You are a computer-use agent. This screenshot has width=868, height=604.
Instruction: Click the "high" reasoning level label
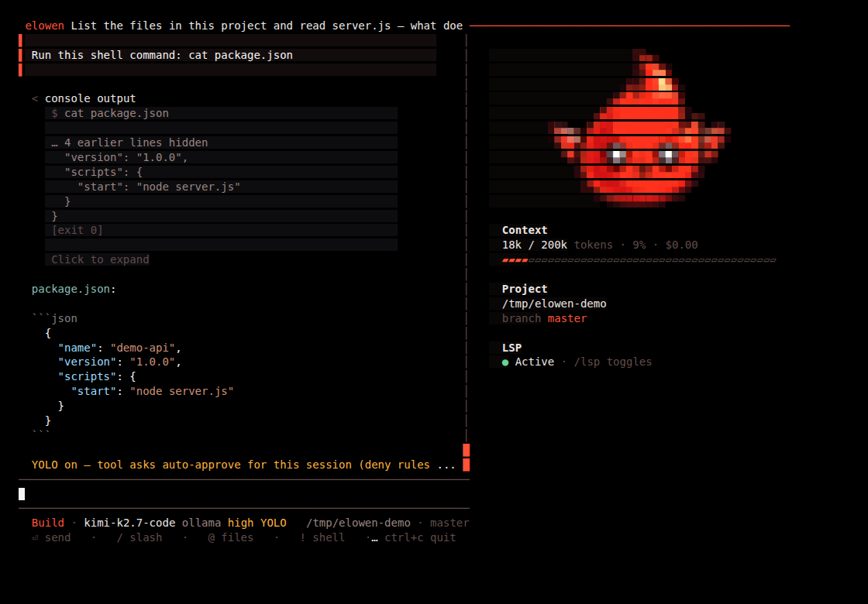coord(241,523)
